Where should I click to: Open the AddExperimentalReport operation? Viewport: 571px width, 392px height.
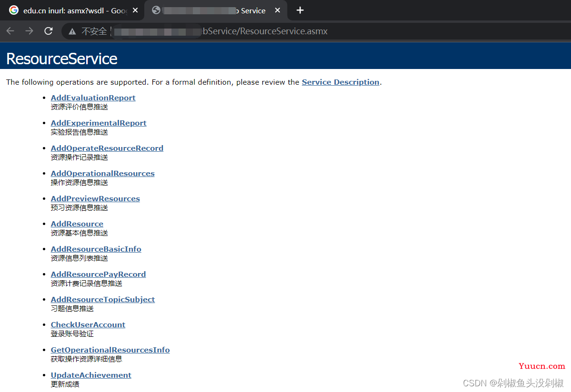(x=99, y=123)
